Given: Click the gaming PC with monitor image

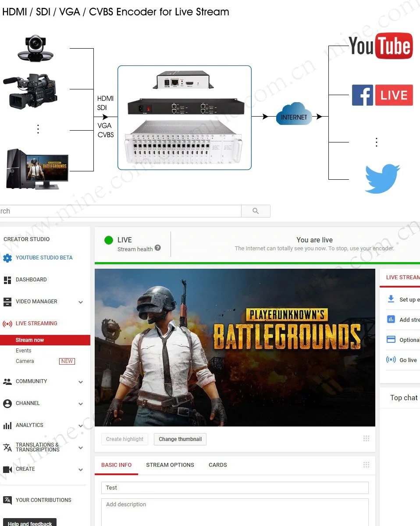Looking at the screenshot, I should coord(37,169).
